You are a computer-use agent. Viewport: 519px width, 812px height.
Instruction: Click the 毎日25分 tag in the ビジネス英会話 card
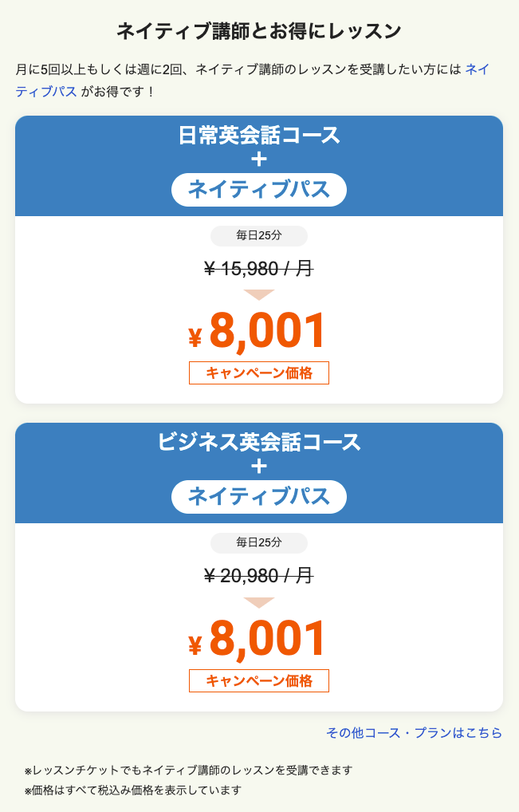[259, 542]
